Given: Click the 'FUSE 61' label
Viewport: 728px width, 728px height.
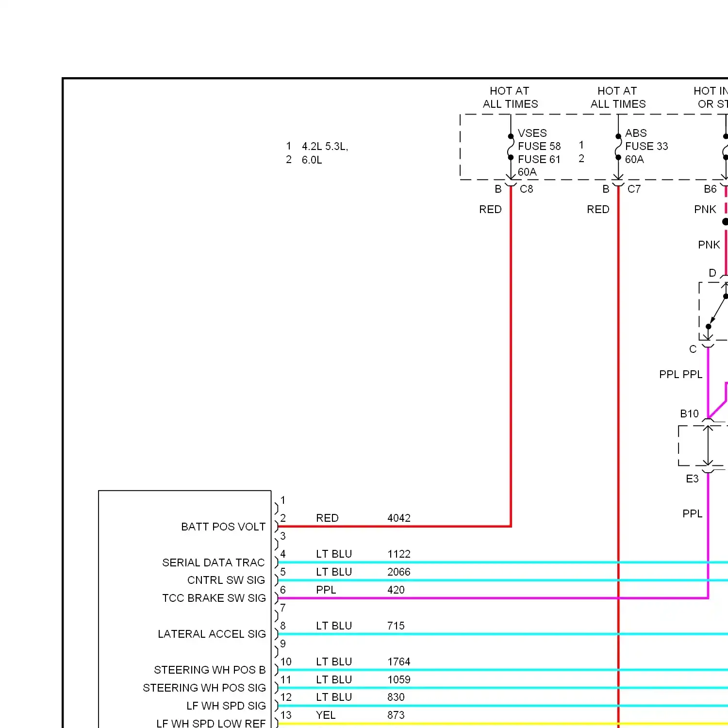Looking at the screenshot, I should click(x=539, y=160).
